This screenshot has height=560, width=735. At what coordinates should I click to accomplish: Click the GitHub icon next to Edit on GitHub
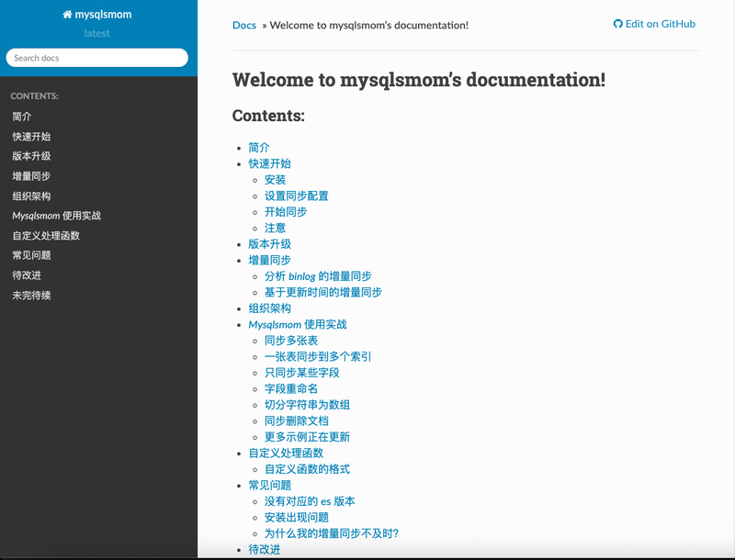coord(617,24)
